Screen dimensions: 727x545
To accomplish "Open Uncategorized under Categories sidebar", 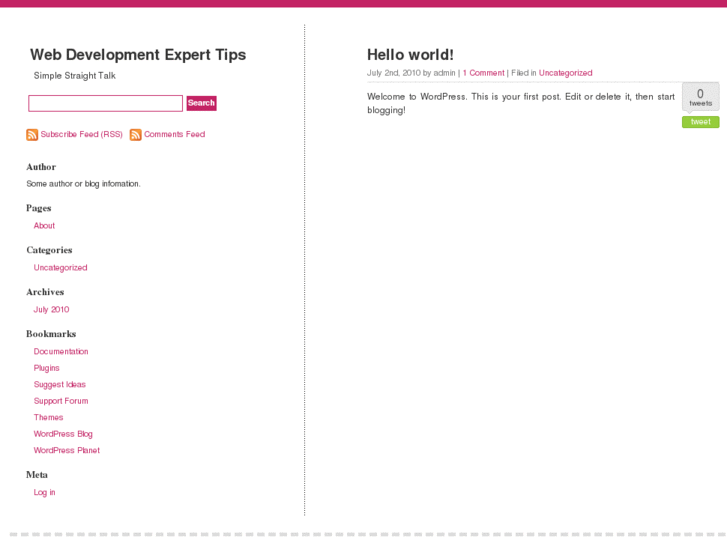I will coord(60,268).
